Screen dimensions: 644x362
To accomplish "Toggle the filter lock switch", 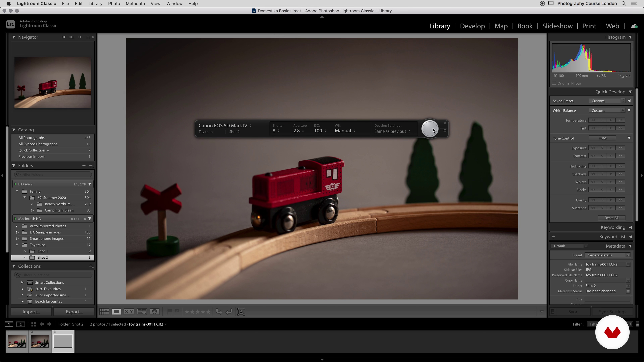I will tap(637, 324).
